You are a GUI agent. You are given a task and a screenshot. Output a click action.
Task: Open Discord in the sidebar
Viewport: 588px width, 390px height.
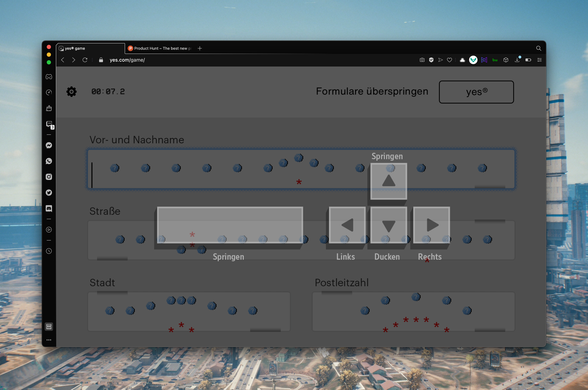pos(49,208)
